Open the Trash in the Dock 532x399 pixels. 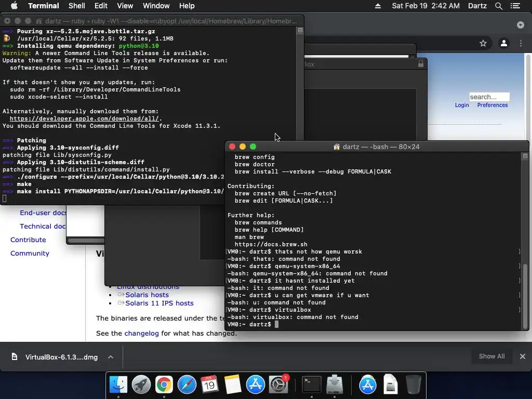tap(413, 385)
